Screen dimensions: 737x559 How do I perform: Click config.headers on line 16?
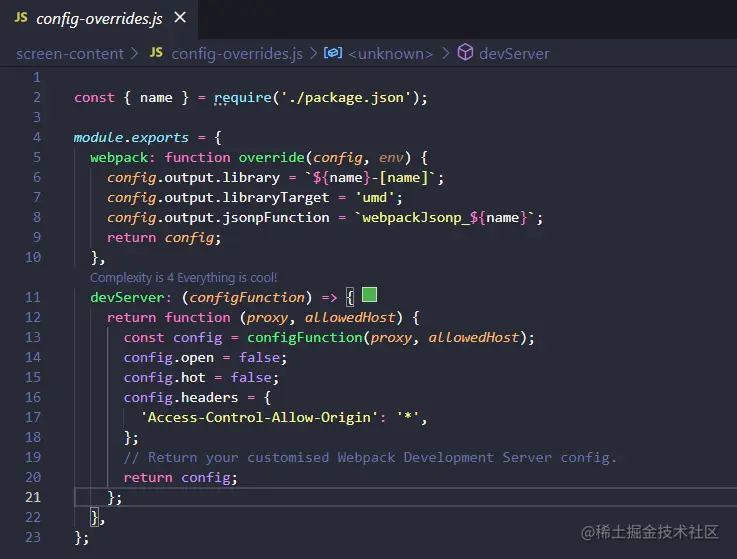pyautogui.click(x=180, y=398)
